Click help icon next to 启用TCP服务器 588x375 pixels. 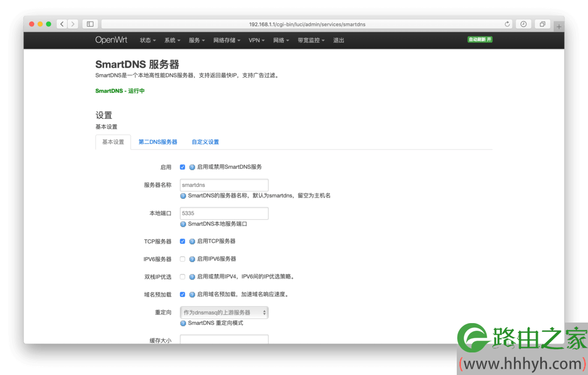pos(192,241)
